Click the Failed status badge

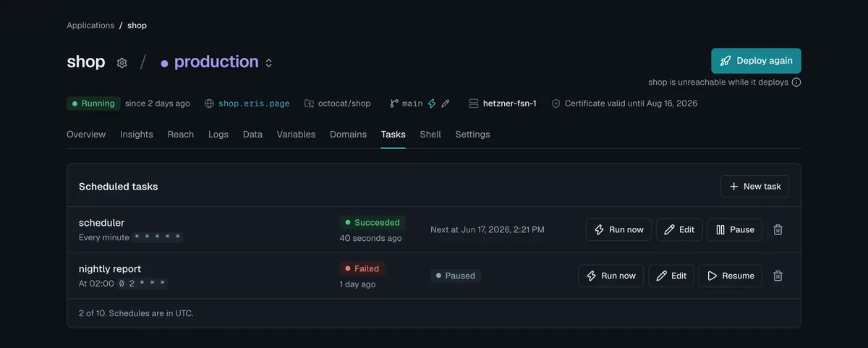(x=362, y=268)
